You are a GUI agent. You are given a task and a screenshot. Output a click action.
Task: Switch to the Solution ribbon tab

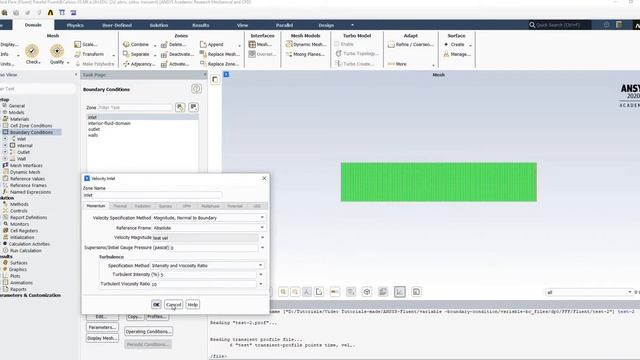(159, 25)
